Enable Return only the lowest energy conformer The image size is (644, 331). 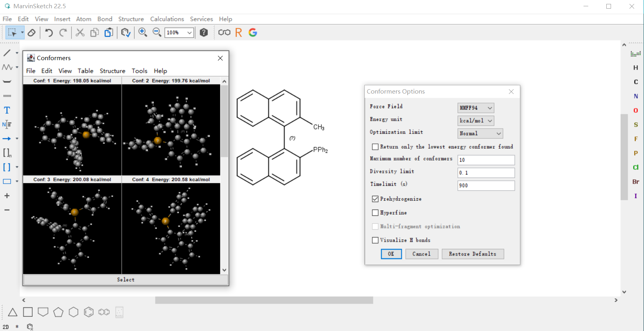click(375, 147)
